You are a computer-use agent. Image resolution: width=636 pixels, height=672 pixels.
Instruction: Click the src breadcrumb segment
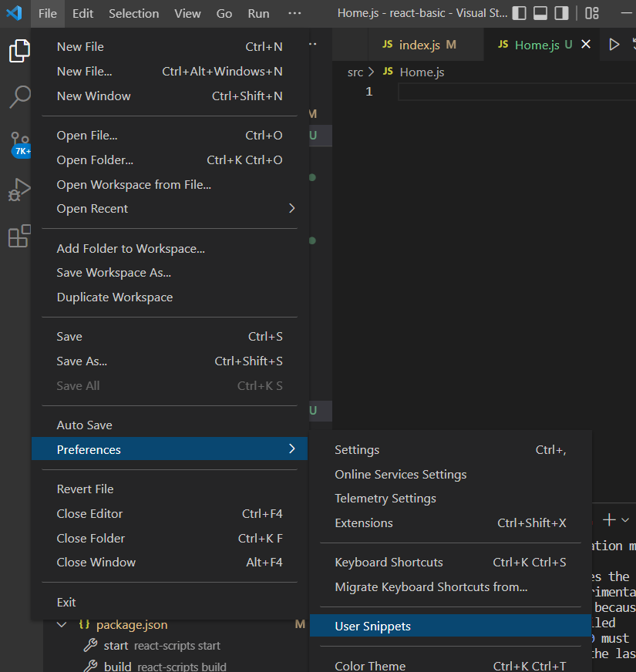point(355,72)
